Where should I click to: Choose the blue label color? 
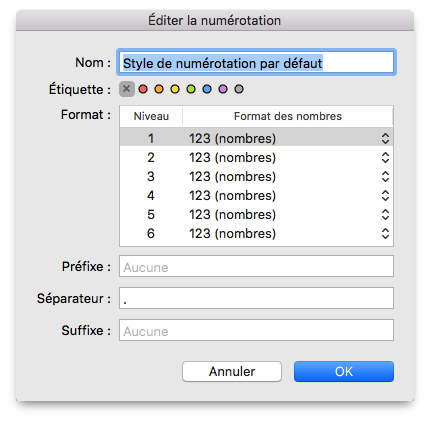coord(207,89)
